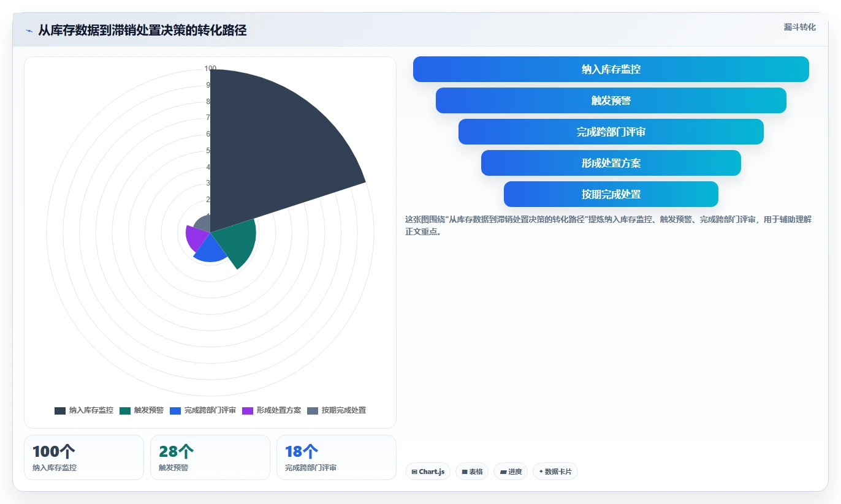Toggle the 纳入库存监控 legend color swatch

pos(60,410)
